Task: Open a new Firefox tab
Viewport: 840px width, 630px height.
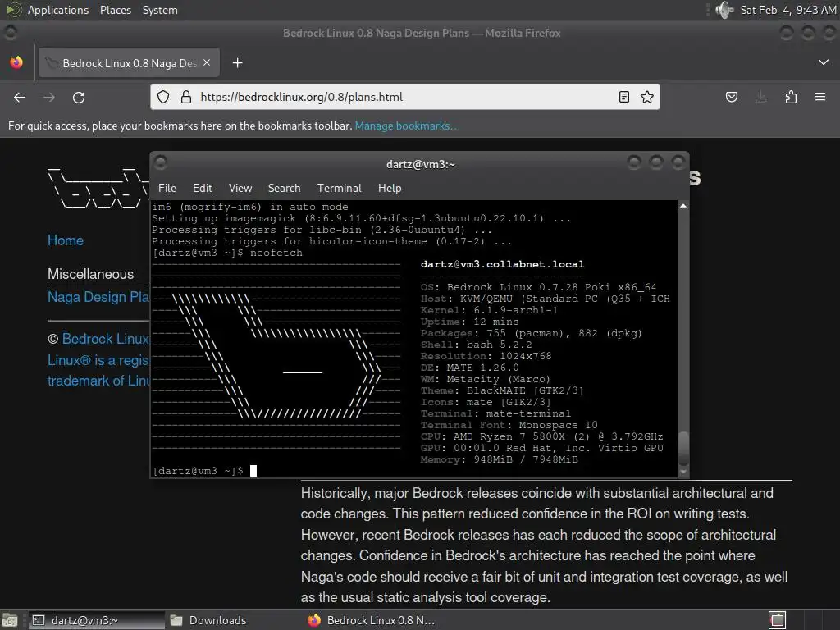Action: point(237,63)
